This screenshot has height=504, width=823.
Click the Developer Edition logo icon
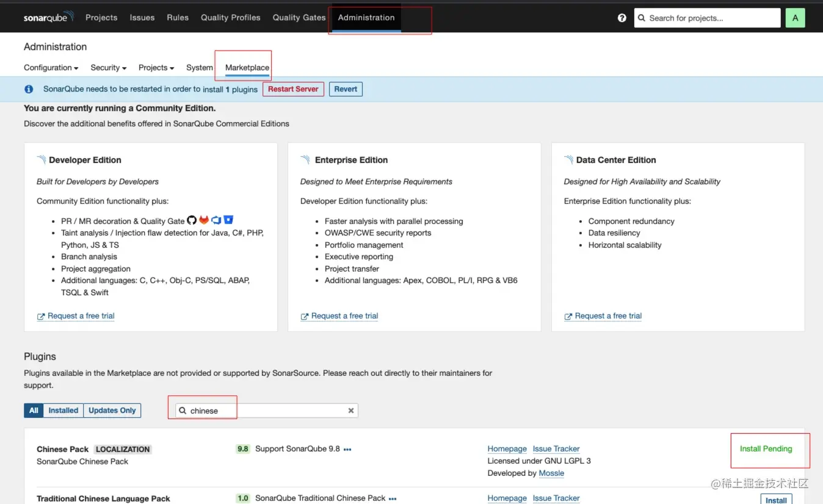(42, 160)
